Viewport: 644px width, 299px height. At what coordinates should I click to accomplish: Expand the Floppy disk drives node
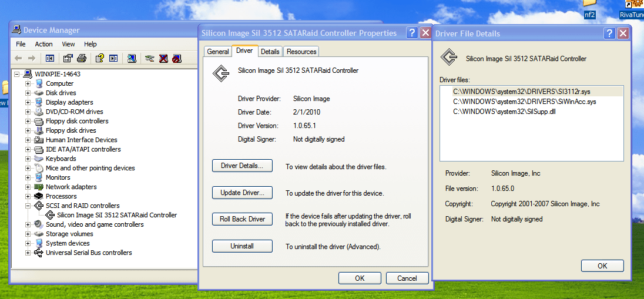(28, 130)
